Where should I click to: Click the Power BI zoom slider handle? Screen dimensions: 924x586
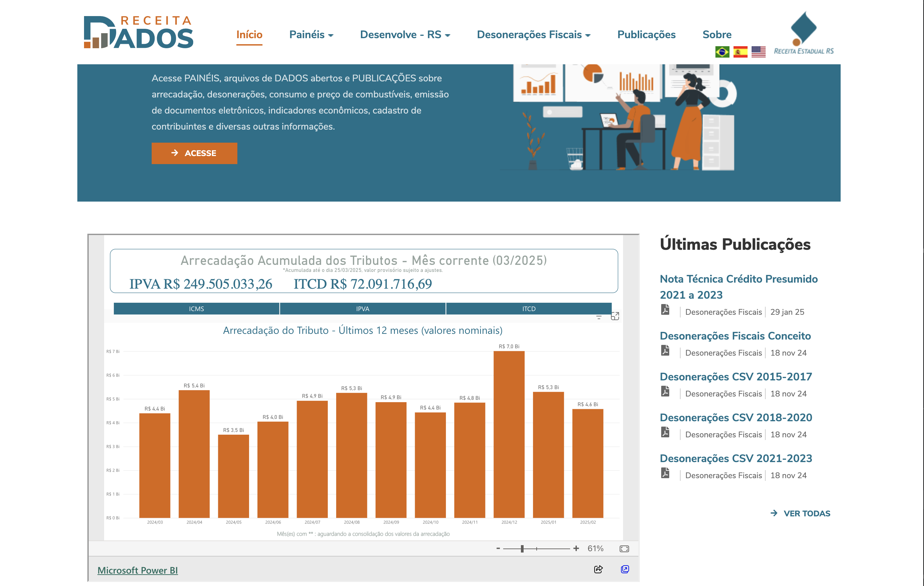(x=522, y=549)
